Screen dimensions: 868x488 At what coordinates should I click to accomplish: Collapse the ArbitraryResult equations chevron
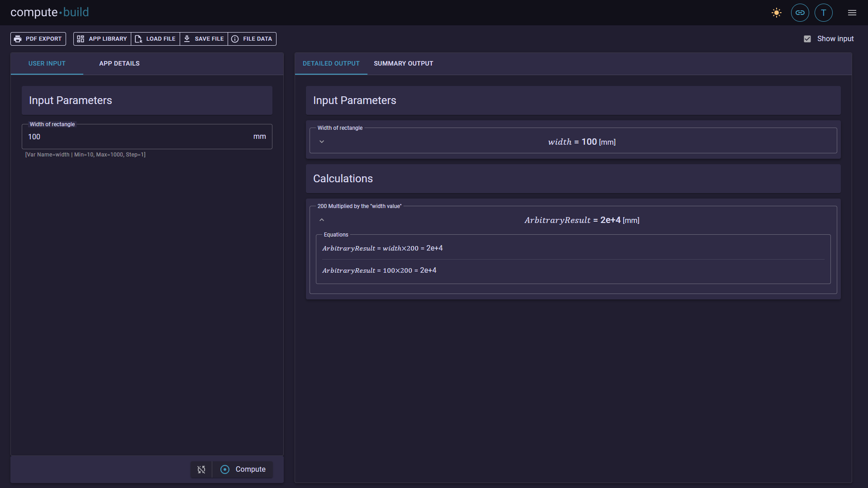(x=322, y=220)
